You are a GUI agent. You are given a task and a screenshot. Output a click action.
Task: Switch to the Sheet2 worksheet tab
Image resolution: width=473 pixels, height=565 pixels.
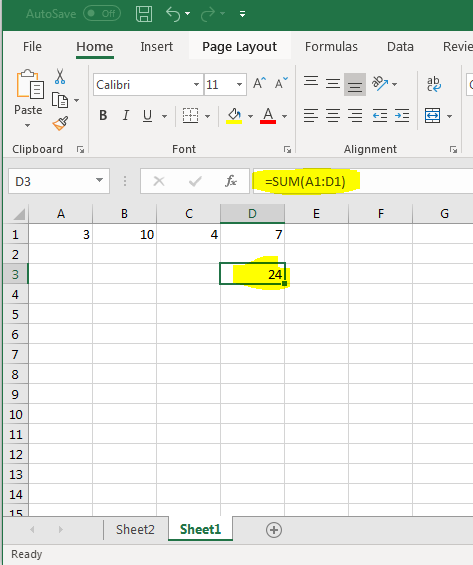[x=135, y=529]
